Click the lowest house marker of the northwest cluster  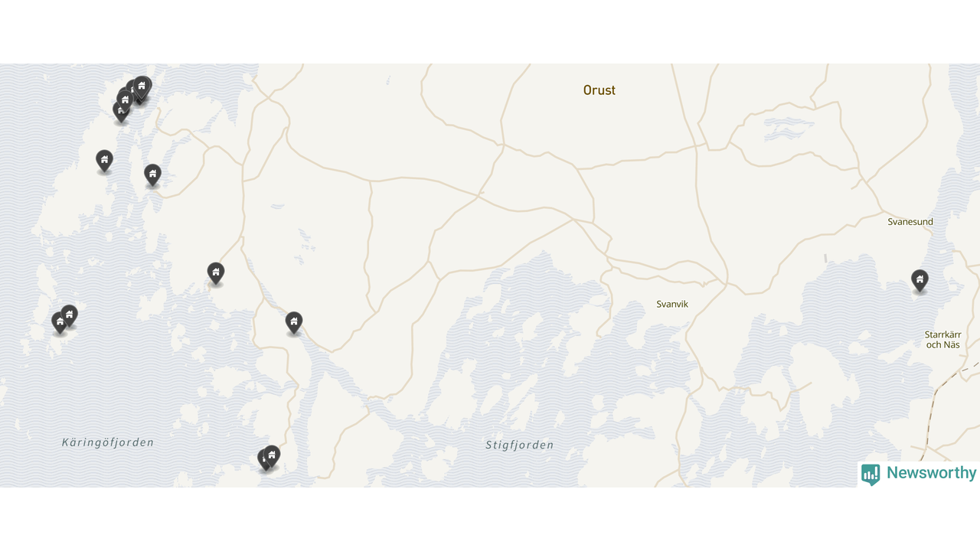(x=121, y=112)
